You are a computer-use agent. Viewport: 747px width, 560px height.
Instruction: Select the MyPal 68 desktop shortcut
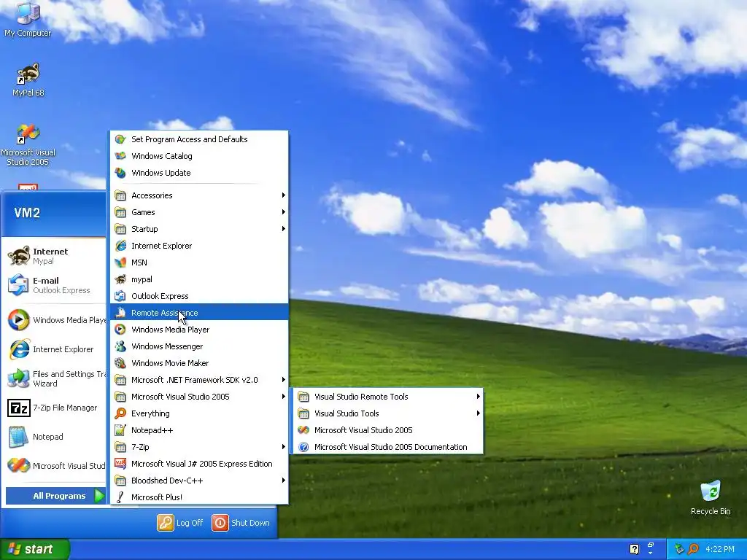[x=28, y=79]
